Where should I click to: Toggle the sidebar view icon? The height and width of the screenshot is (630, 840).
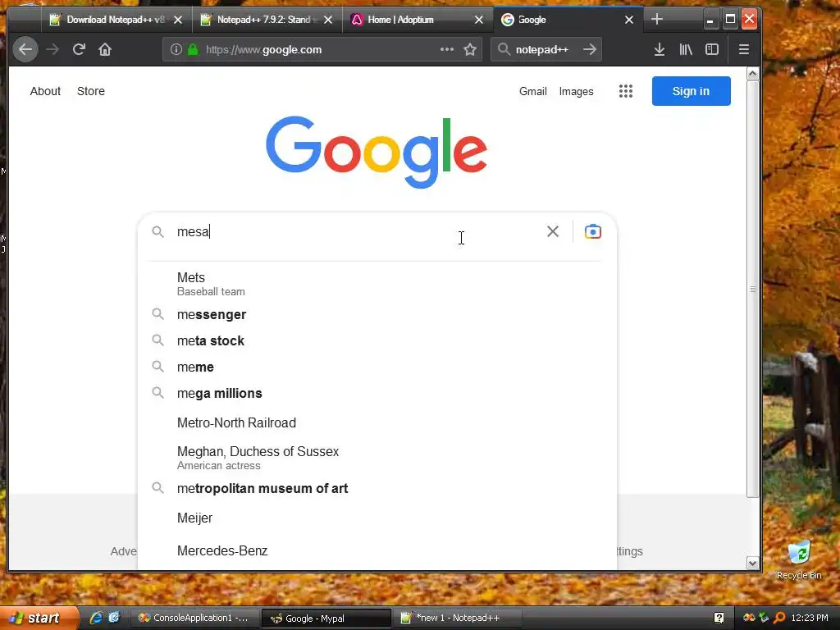(x=712, y=50)
